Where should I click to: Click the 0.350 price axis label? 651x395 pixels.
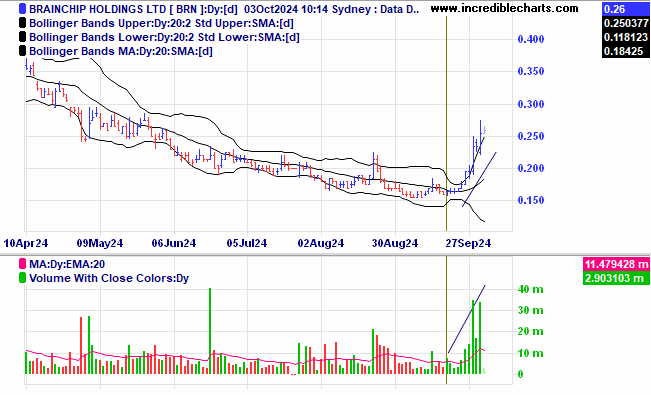pos(531,71)
